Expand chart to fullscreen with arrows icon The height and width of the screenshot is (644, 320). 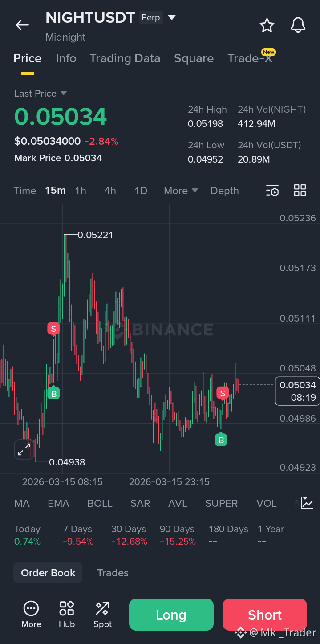(24, 449)
